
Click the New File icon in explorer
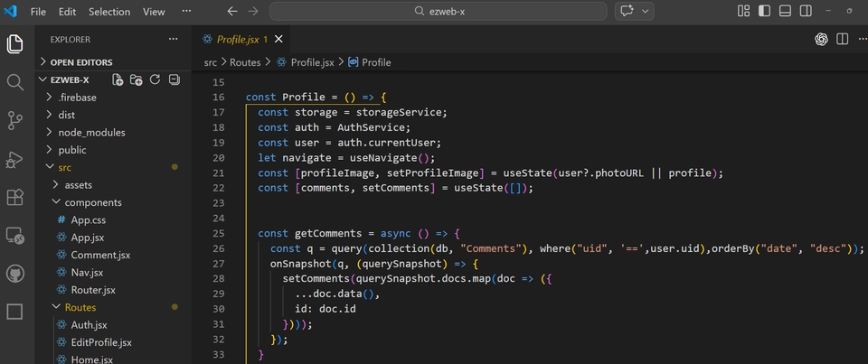pos(118,79)
